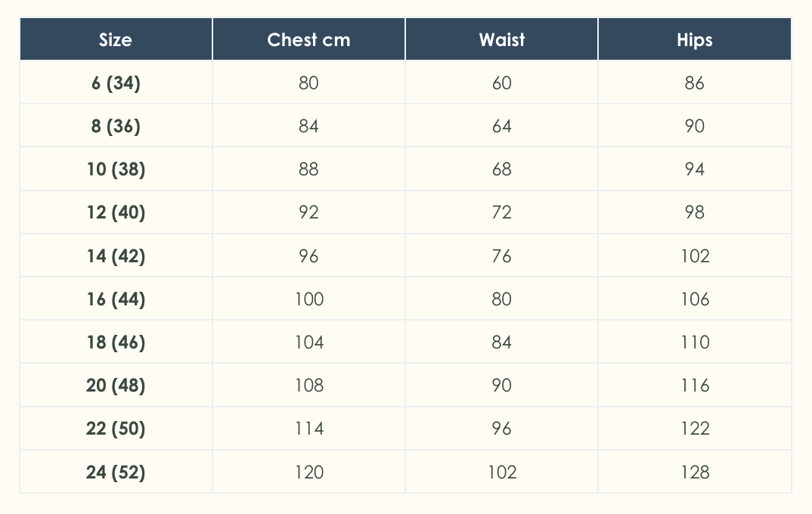
Task: Select the 24 (52) size cell
Action: click(116, 472)
